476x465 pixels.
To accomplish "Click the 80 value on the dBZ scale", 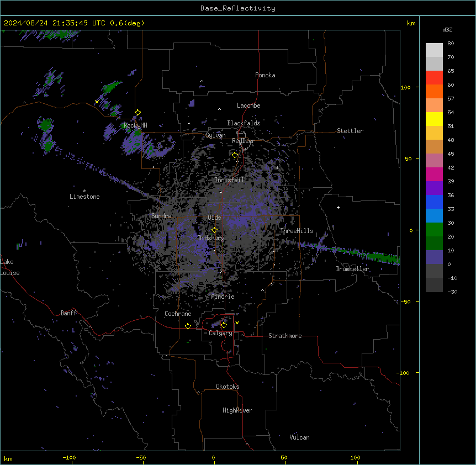I will tap(451, 43).
